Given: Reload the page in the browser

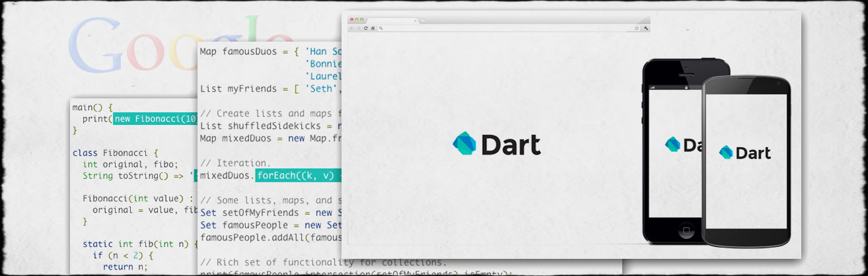Looking at the screenshot, I should [x=365, y=28].
